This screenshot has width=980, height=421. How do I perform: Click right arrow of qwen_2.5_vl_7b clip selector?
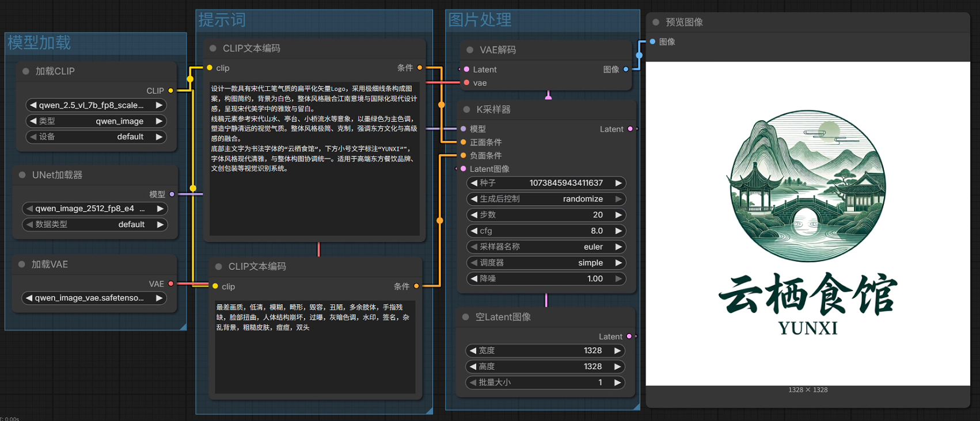click(x=159, y=105)
